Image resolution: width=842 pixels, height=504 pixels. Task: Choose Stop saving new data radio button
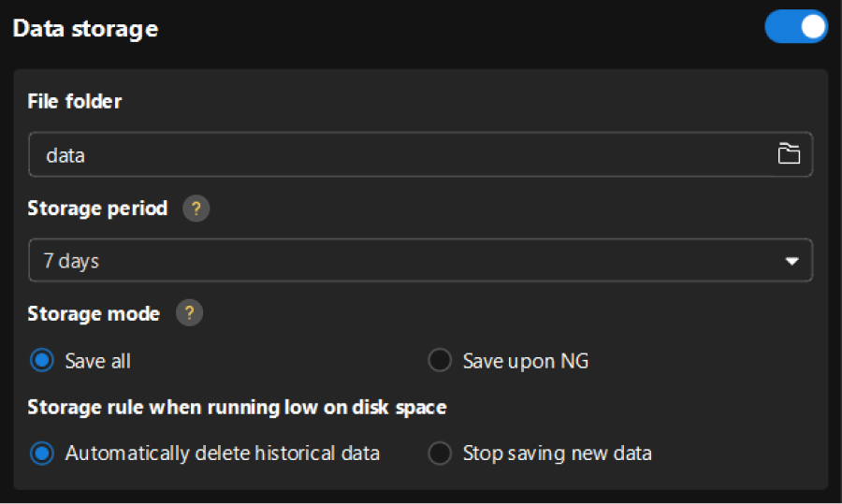[x=440, y=454]
